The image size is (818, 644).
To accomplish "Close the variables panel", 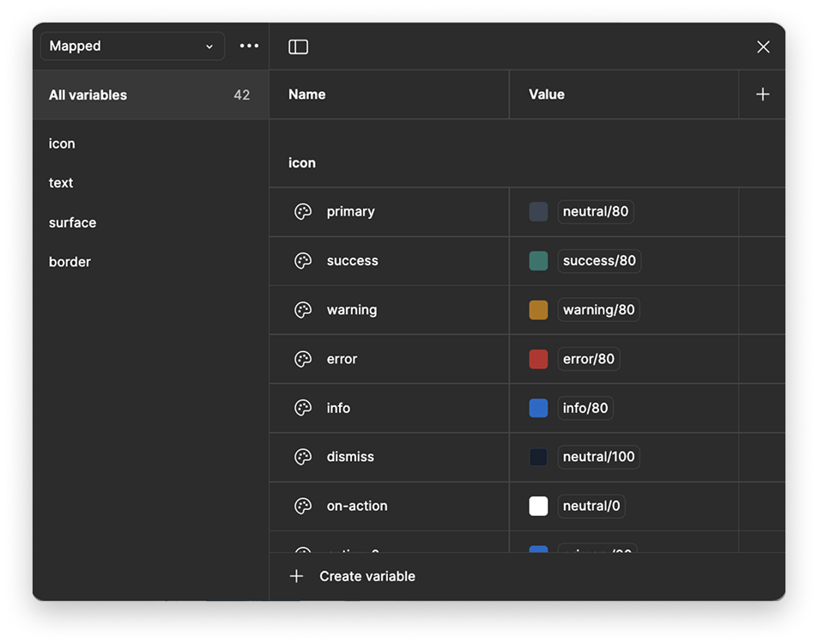I will point(763,47).
